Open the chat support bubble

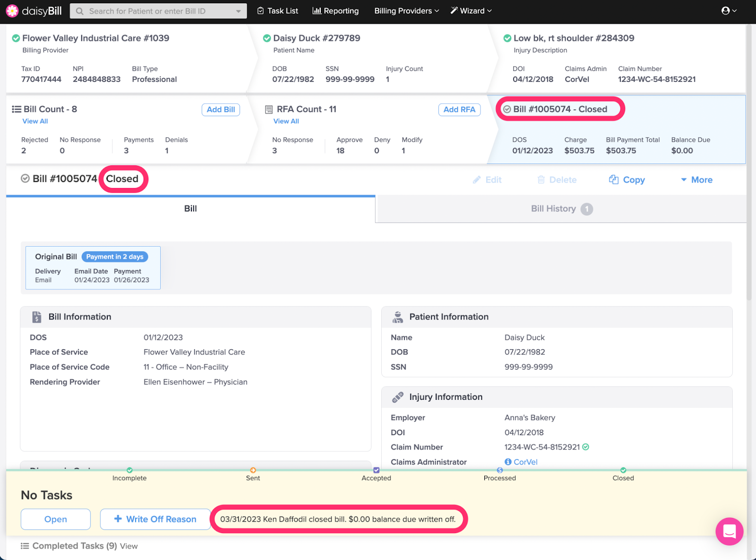click(x=730, y=532)
